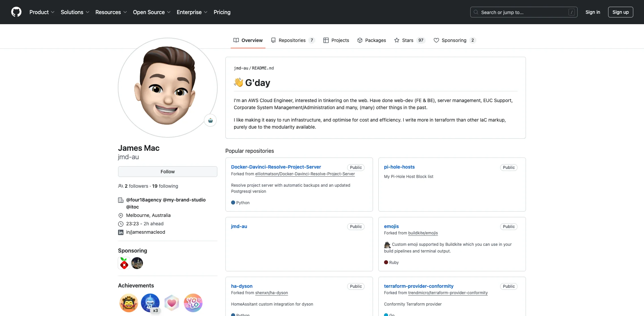Open Docker-Davinci-Resolve-Project-Server repository
Image resolution: width=644 pixels, height=316 pixels.
point(276,167)
